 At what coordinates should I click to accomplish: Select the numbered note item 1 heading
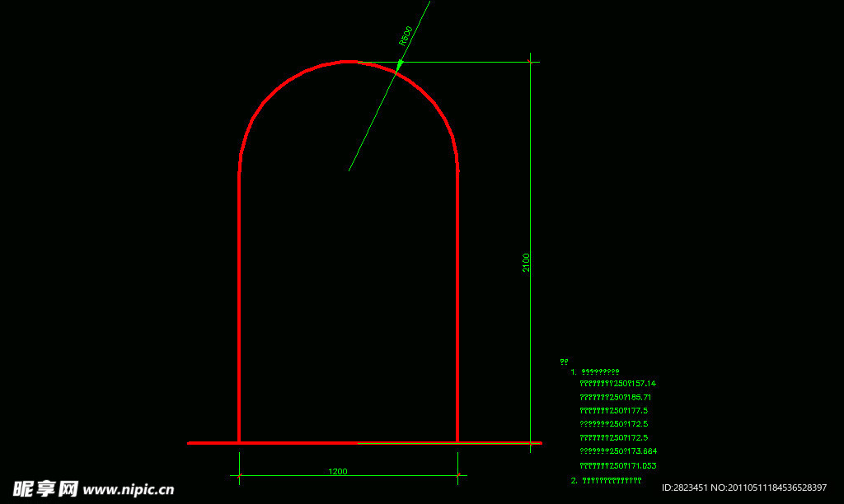(x=595, y=371)
